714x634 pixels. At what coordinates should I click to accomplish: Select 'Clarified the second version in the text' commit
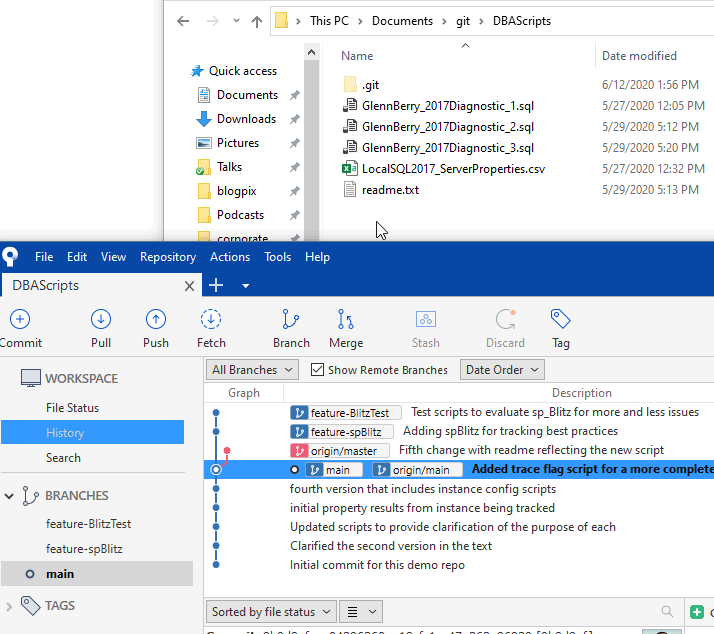(391, 546)
